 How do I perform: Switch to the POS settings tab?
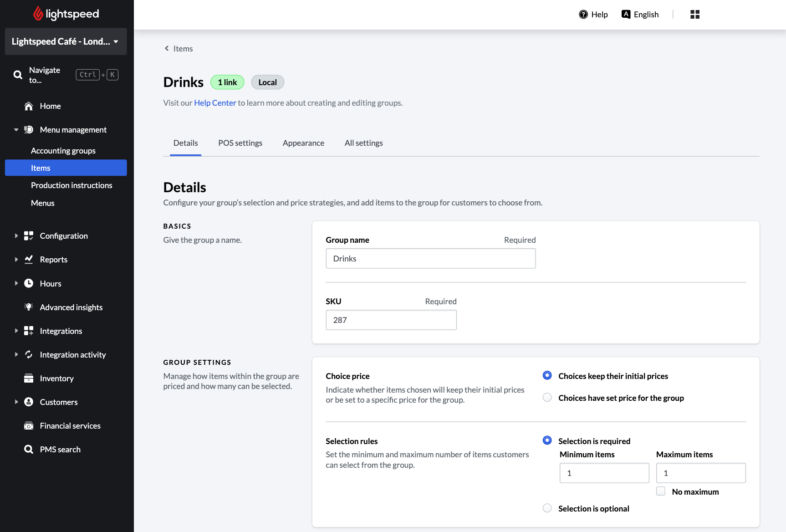[x=240, y=143]
